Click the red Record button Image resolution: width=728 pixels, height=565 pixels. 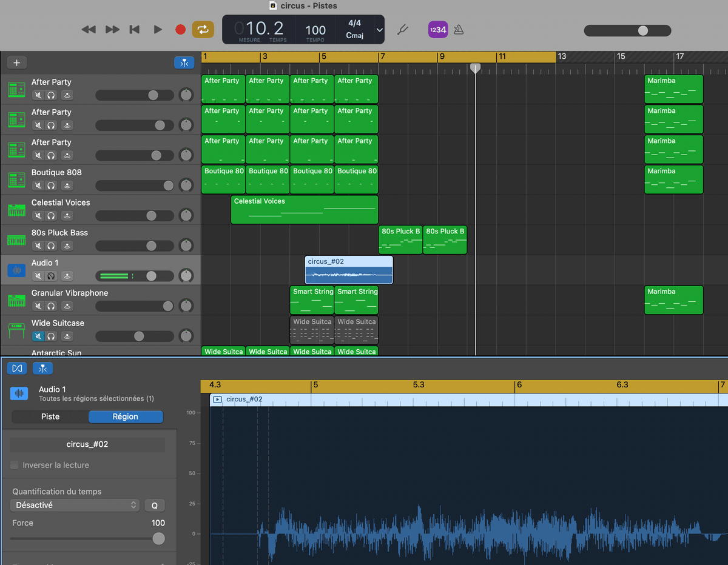click(180, 29)
